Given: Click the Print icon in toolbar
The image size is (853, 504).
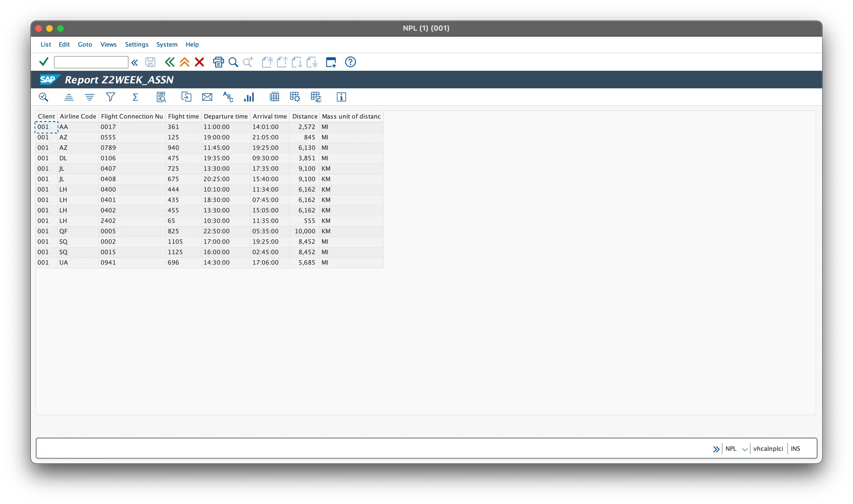Looking at the screenshot, I should 218,62.
